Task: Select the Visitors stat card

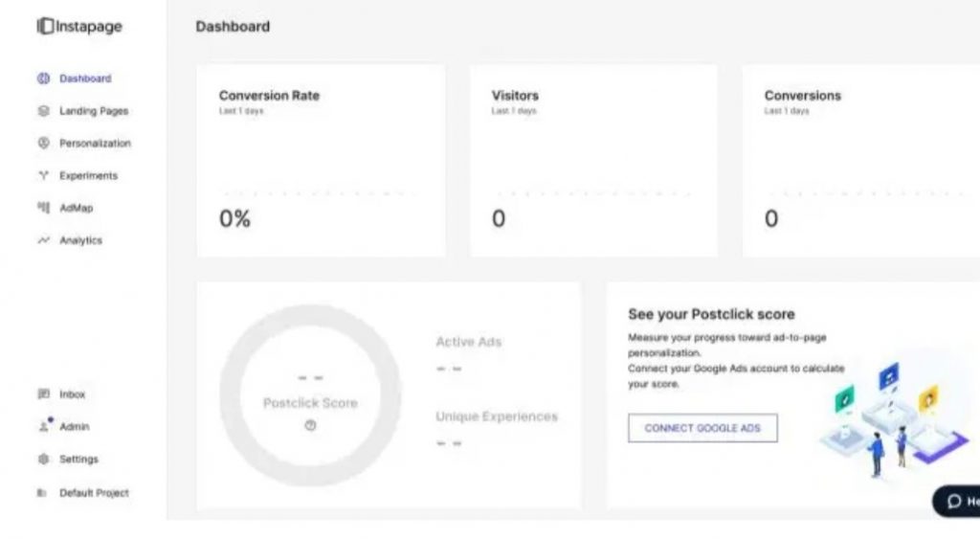Action: (x=593, y=161)
